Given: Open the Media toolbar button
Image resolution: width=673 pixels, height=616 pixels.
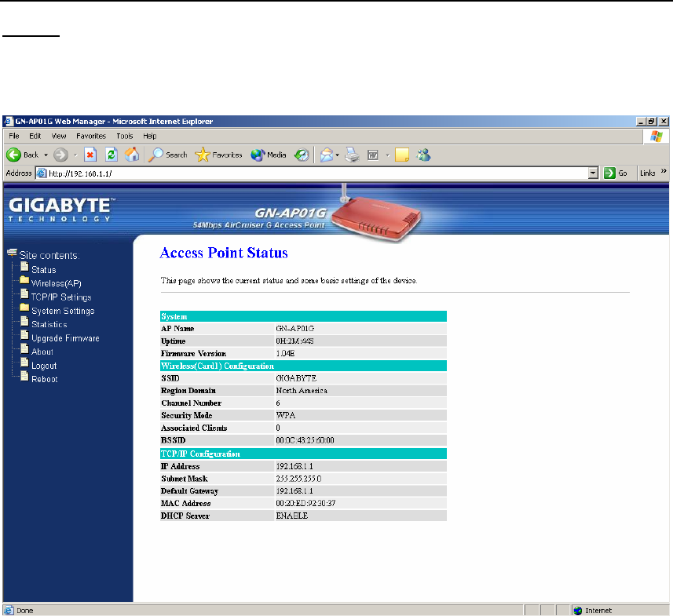Looking at the screenshot, I should pyautogui.click(x=269, y=155).
